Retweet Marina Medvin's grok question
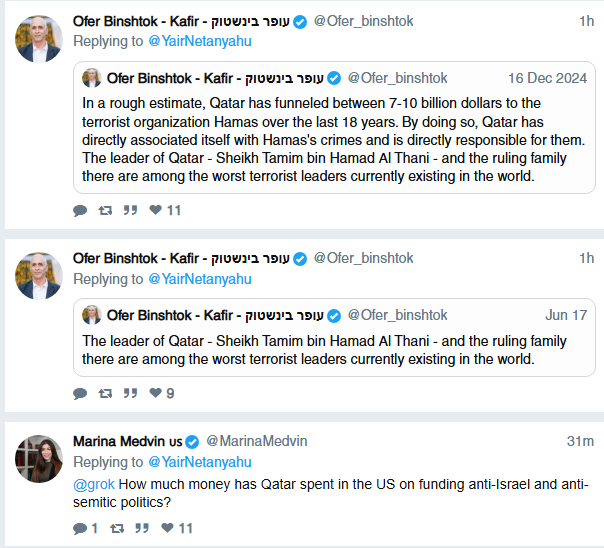Screen dimensions: 604x548 pyautogui.click(x=117, y=528)
